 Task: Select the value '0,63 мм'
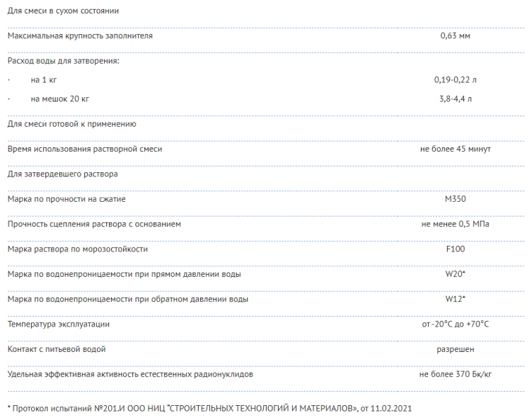click(456, 35)
